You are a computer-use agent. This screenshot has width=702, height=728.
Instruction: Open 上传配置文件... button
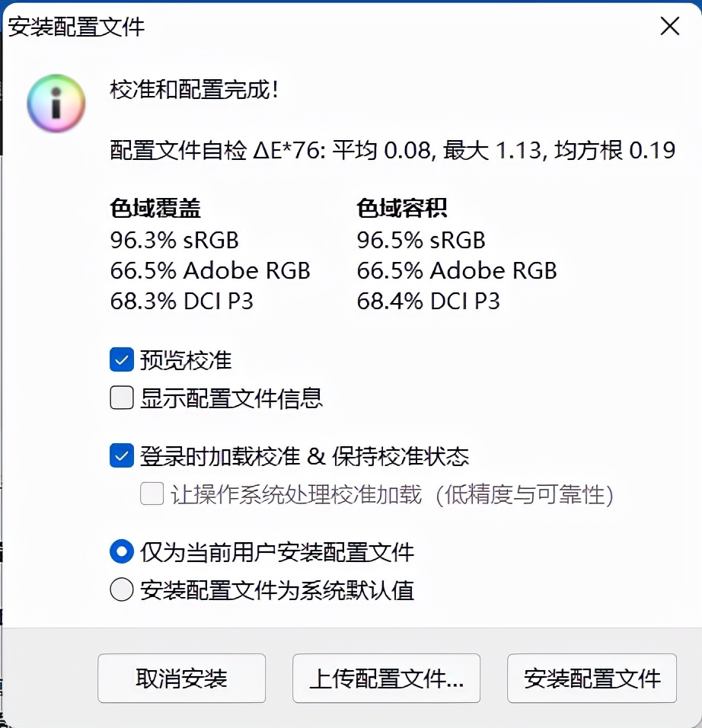[386, 678]
